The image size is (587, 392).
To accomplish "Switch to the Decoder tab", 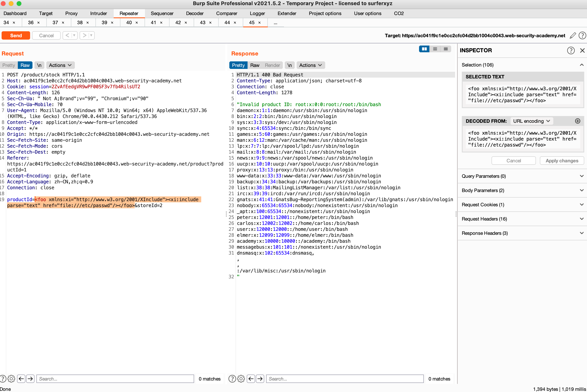I will pyautogui.click(x=195, y=13).
